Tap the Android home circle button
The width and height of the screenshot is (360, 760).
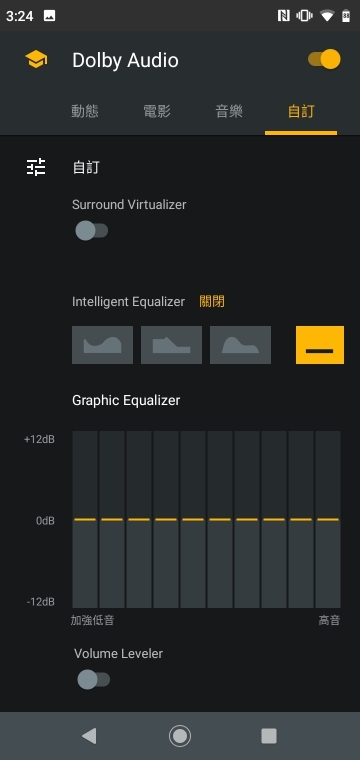[180, 736]
